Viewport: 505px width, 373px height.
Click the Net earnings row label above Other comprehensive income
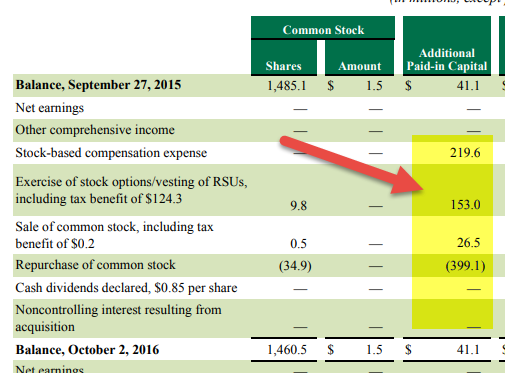[50, 108]
